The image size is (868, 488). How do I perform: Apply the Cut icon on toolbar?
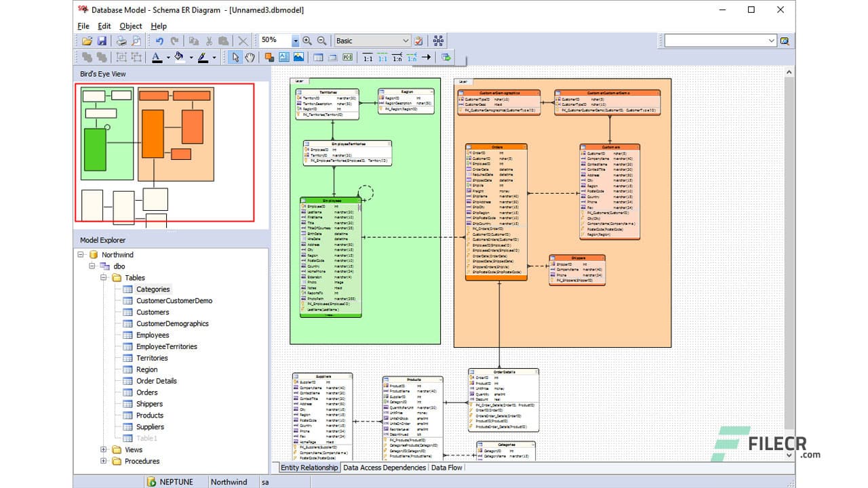208,41
